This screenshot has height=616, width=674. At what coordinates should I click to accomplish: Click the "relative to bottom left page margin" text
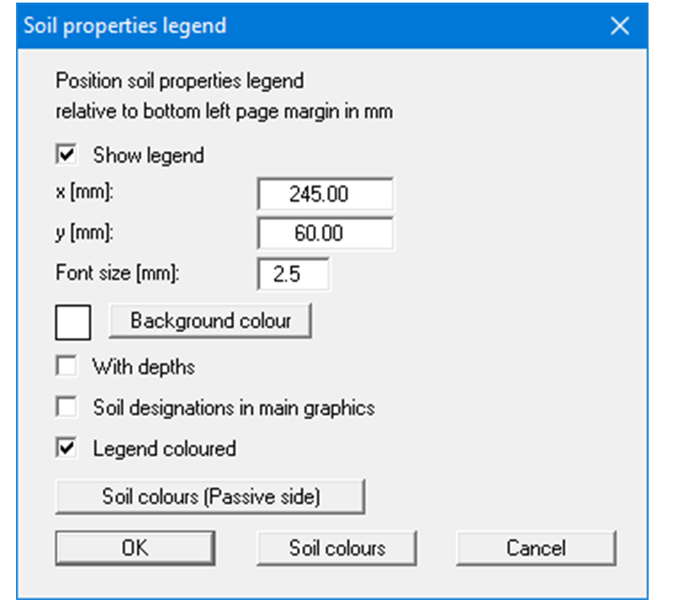click(224, 111)
